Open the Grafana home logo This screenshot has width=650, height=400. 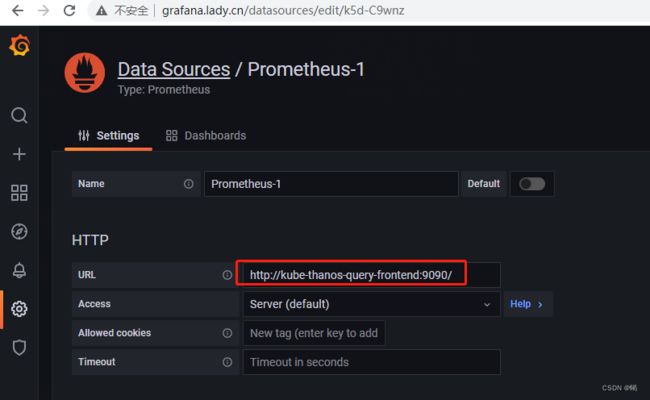pyautogui.click(x=19, y=45)
